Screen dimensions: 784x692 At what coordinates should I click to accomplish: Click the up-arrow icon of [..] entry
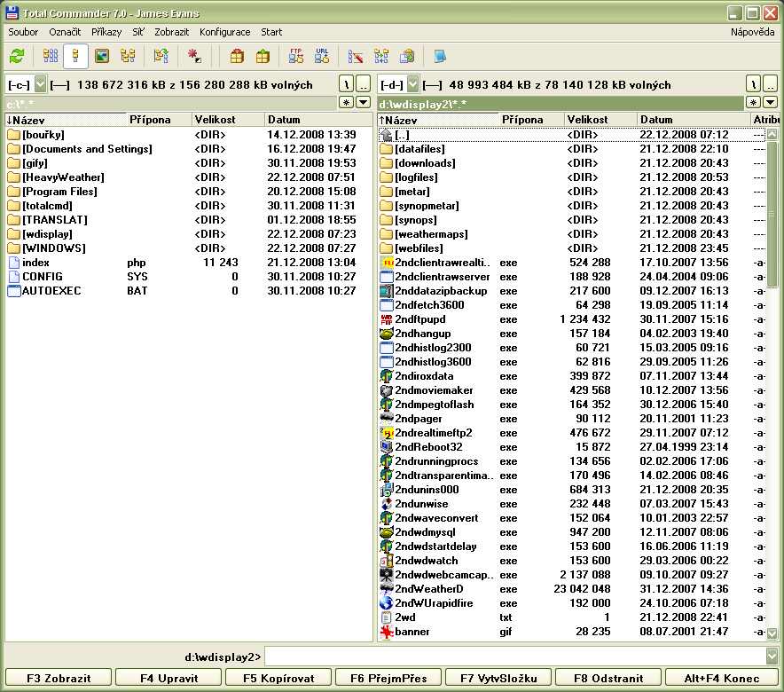[x=386, y=135]
